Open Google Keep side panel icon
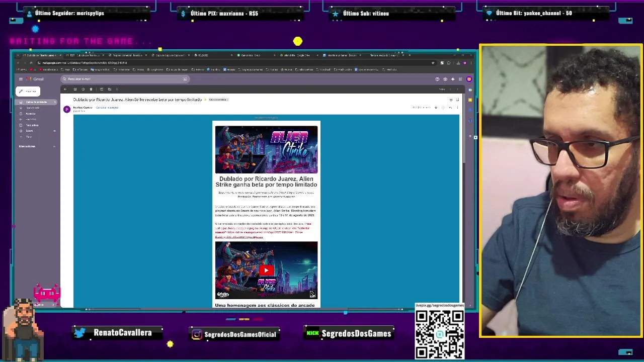The width and height of the screenshot is (644, 362). 470,100
